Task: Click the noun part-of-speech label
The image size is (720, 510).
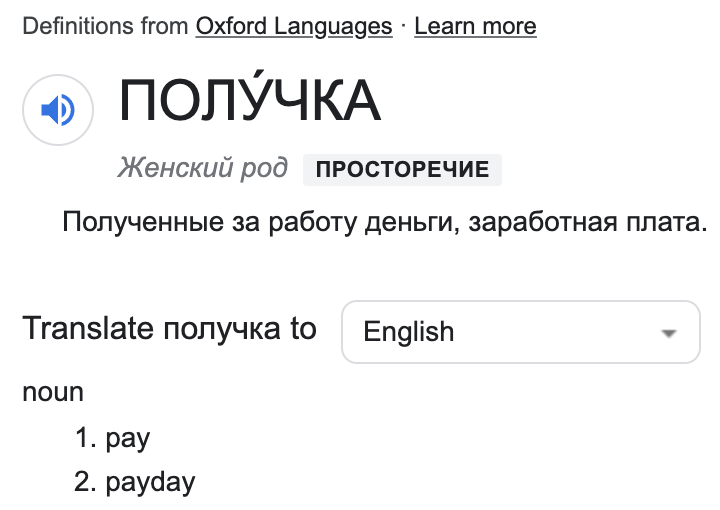Action: 53,392
